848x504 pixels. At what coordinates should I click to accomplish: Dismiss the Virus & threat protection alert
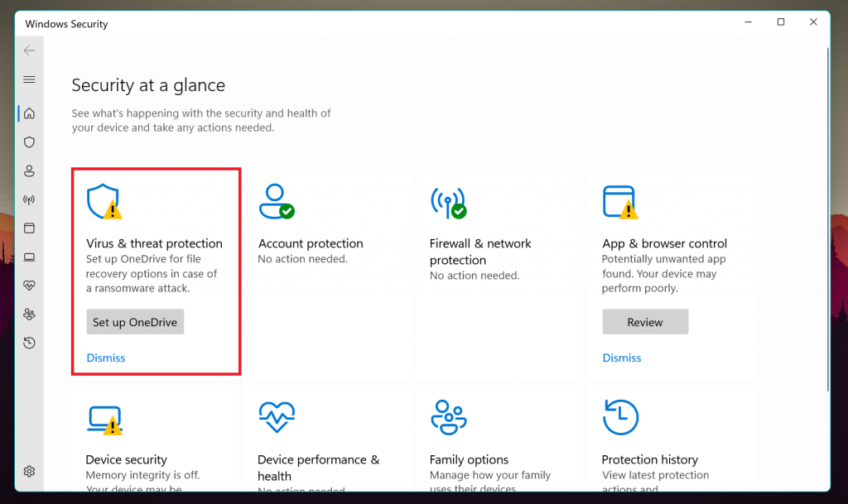tap(105, 358)
